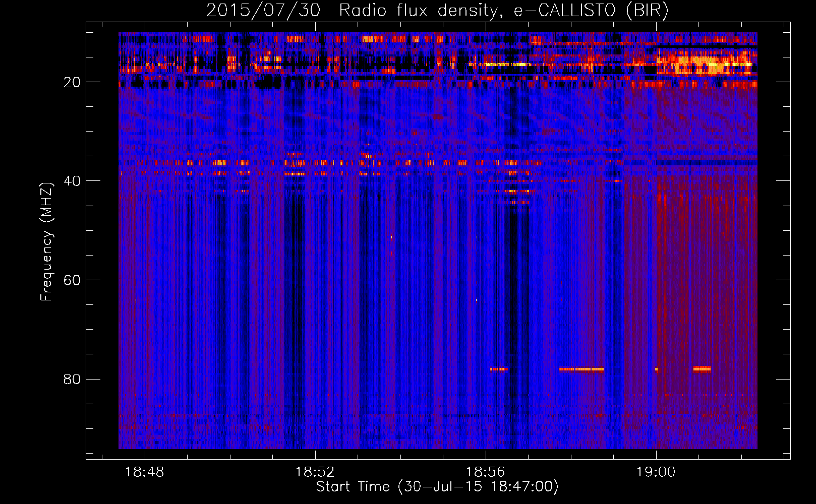Click the 18:52 time tick label
The height and width of the screenshot is (504, 816).
click(x=315, y=472)
